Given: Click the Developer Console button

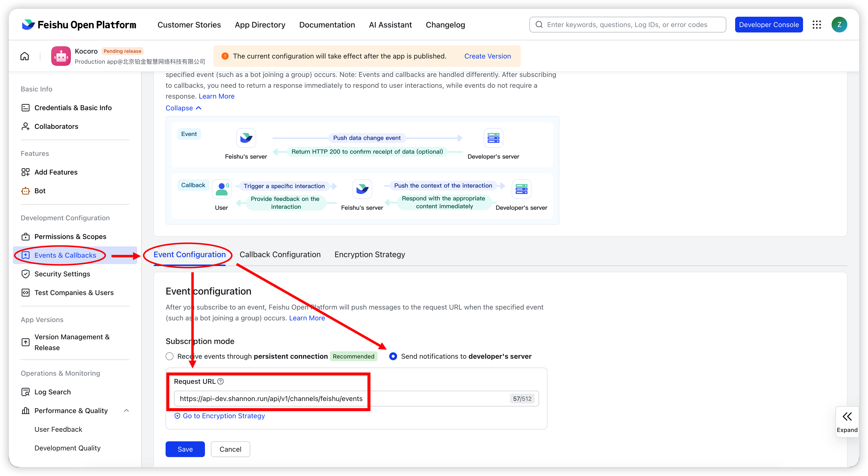Looking at the screenshot, I should (x=769, y=25).
